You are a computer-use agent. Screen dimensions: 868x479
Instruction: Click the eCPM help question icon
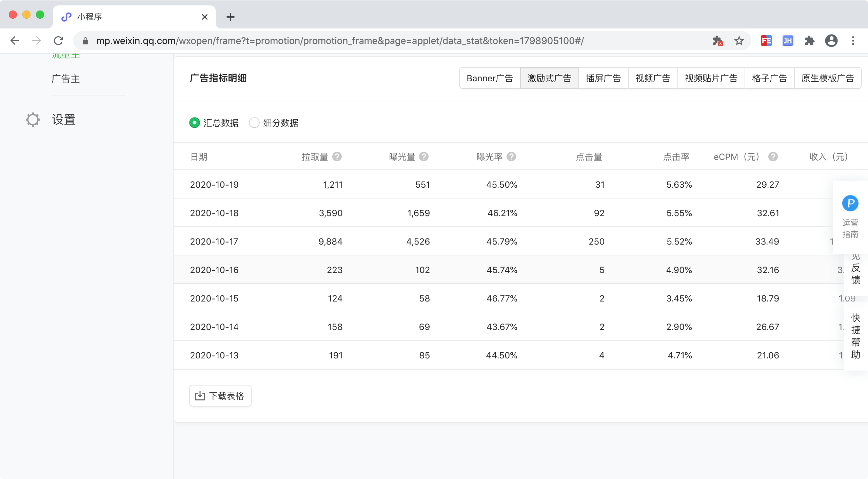pyautogui.click(x=773, y=157)
